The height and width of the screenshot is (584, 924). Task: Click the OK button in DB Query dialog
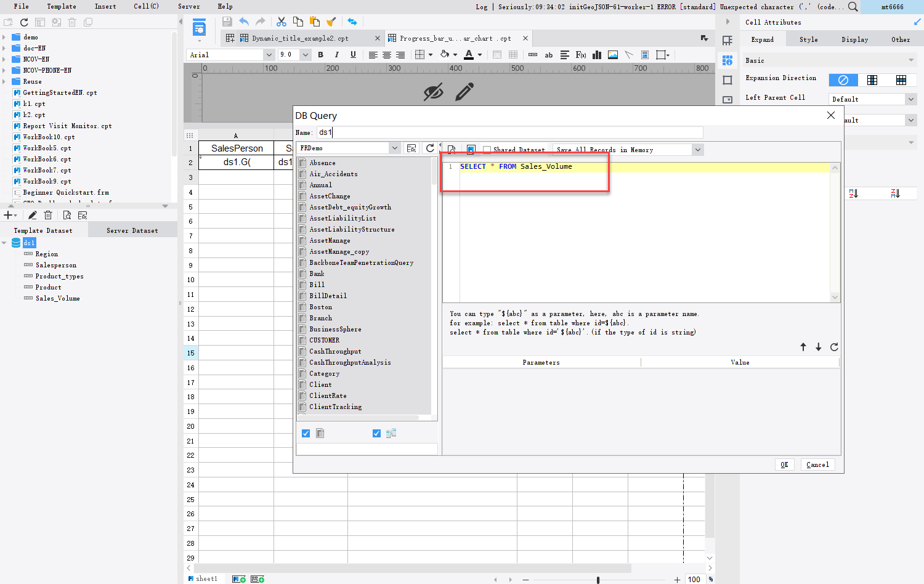pos(784,464)
